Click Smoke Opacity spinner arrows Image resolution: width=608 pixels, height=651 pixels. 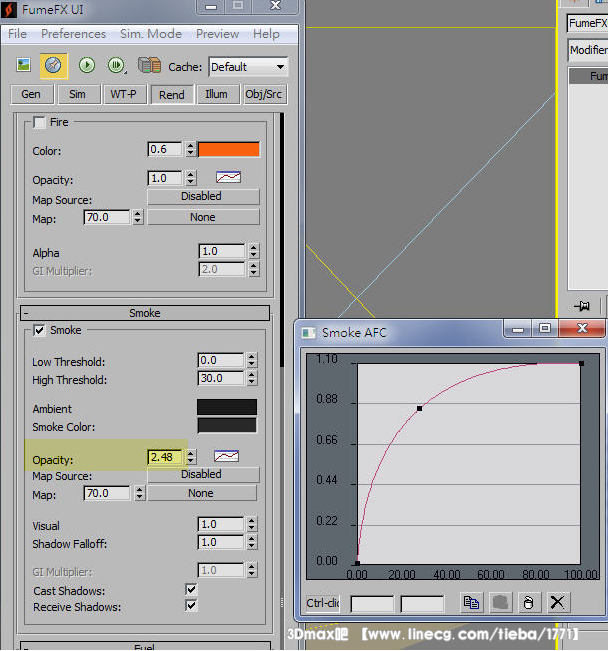[190, 457]
